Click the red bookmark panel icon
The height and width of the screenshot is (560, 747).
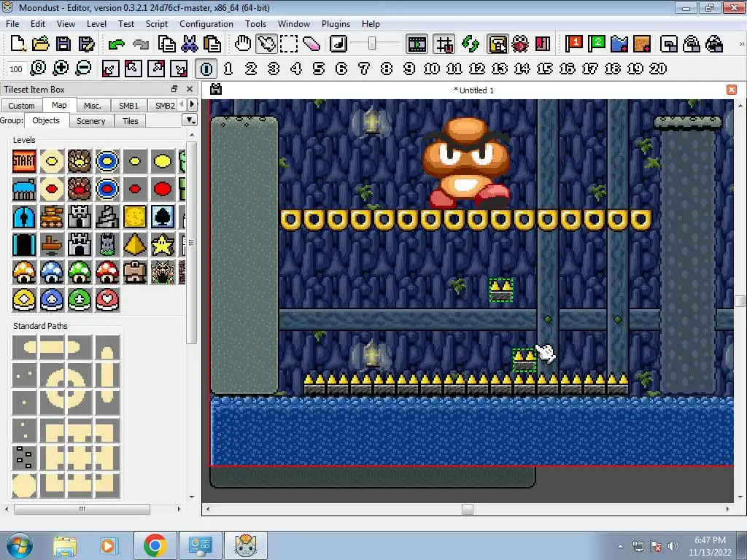pyautogui.click(x=543, y=44)
